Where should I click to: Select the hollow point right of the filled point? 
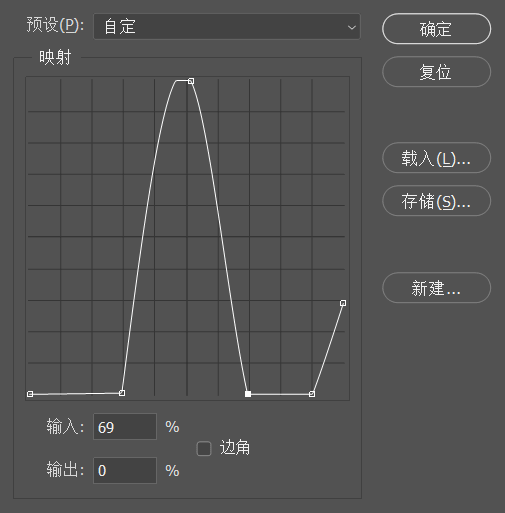312,394
